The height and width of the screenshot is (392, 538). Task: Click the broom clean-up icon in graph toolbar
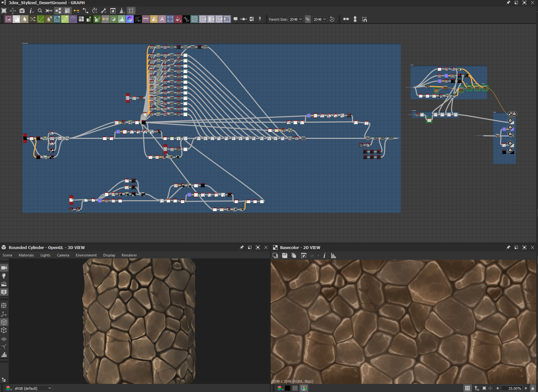pos(122,11)
